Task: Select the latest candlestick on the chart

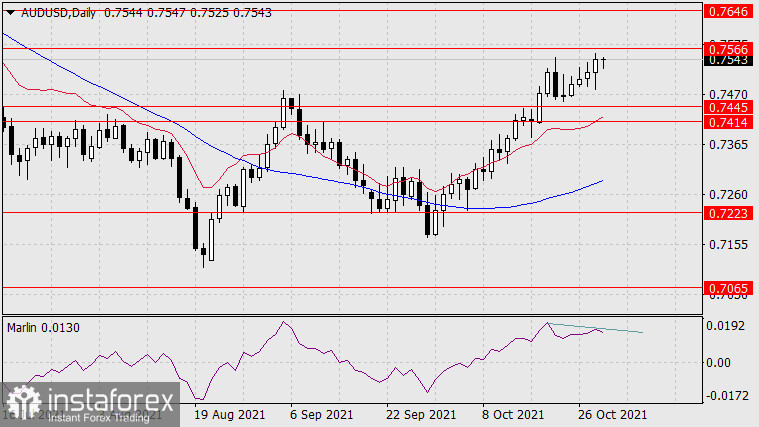Action: pos(604,63)
